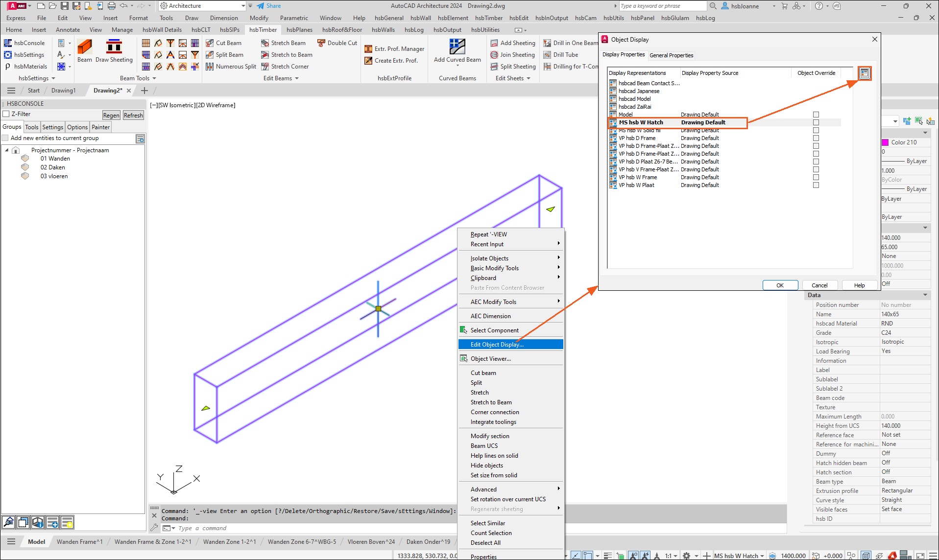Click the Refresh button

point(133,116)
